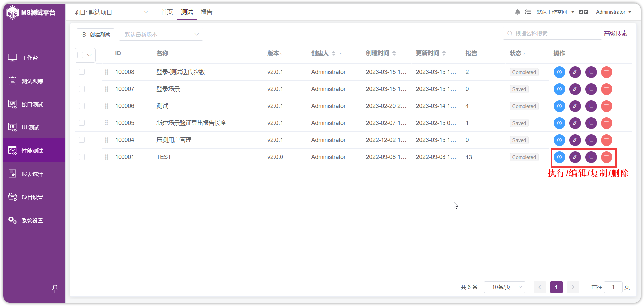Expand the 项目: 默认项目 selector
Screen dimensions: 644x306
[x=111, y=12]
